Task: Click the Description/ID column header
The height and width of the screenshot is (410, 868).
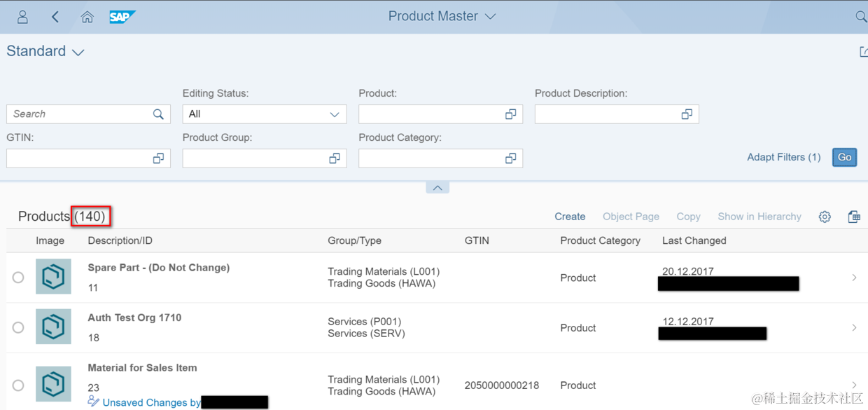Action: coord(120,240)
